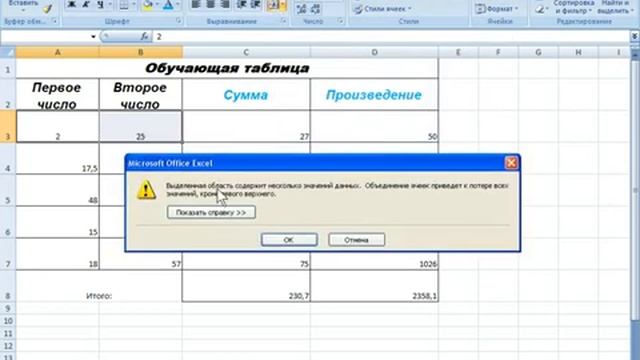Image resolution: width=640 pixels, height=360 pixels.
Task: Increase decimal places icon
Action: coord(301,9)
